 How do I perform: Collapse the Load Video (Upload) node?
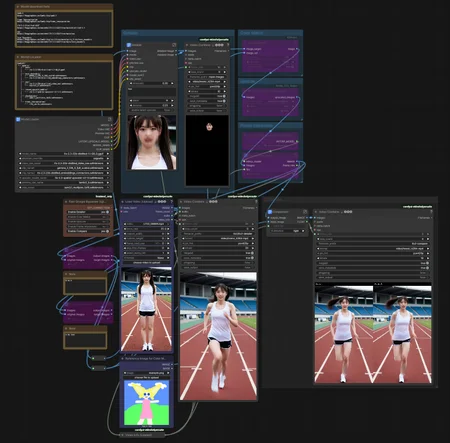[x=122, y=201]
